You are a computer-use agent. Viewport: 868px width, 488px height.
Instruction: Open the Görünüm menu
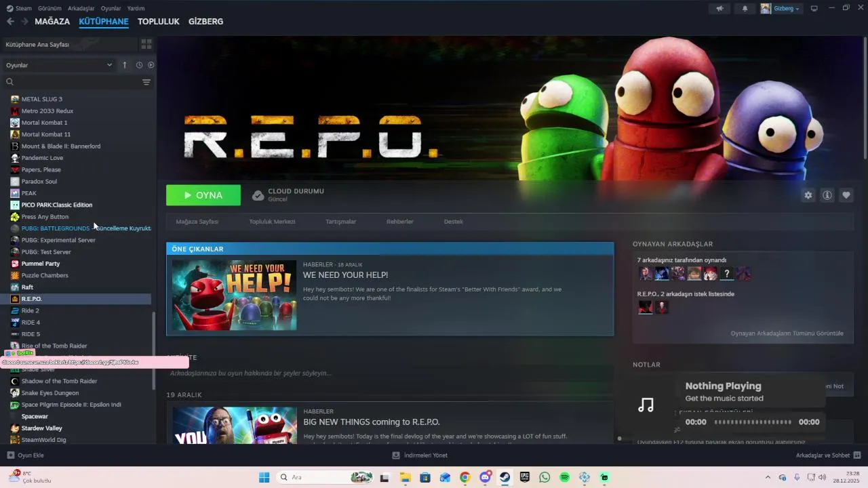click(x=50, y=8)
